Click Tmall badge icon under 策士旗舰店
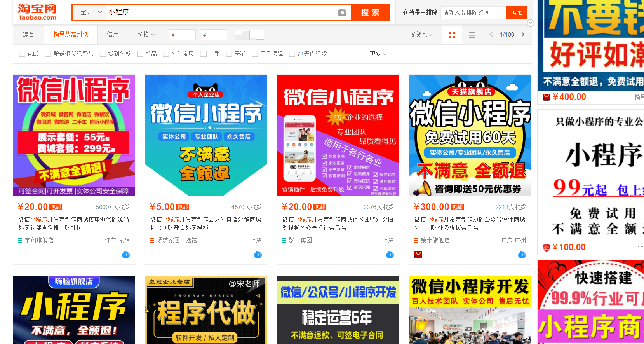This screenshot has width=644, height=344. (x=418, y=255)
